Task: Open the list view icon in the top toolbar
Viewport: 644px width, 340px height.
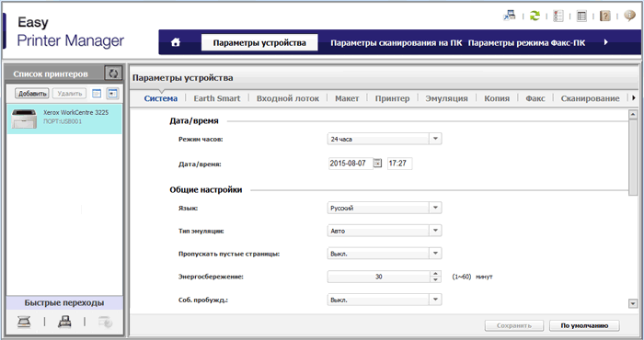Action: point(581,16)
